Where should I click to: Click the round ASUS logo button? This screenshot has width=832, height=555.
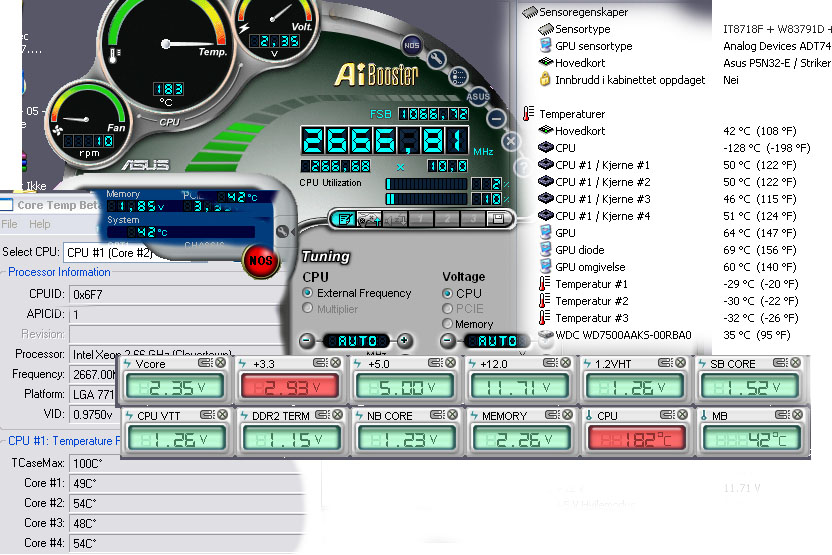tap(478, 97)
